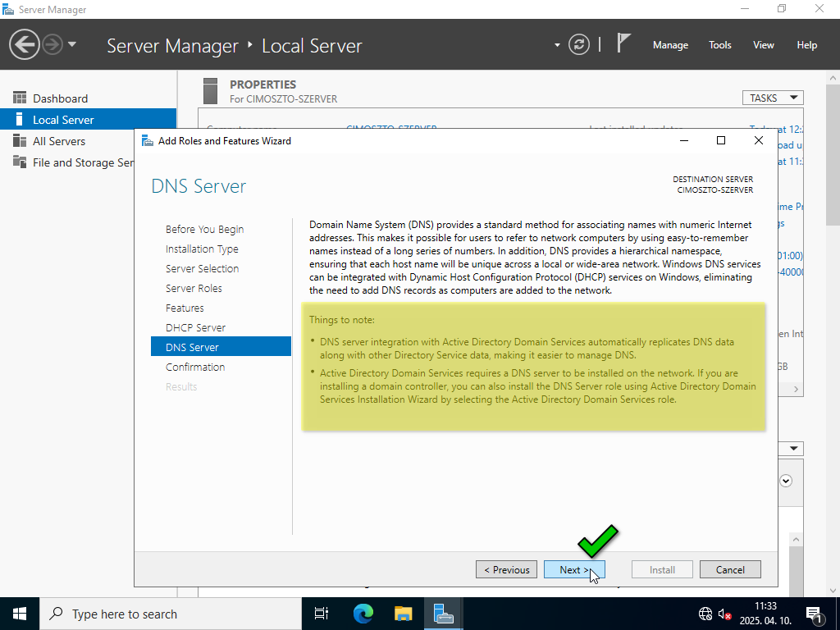Open the Tools menu
This screenshot has height=630, width=840.
(x=719, y=45)
